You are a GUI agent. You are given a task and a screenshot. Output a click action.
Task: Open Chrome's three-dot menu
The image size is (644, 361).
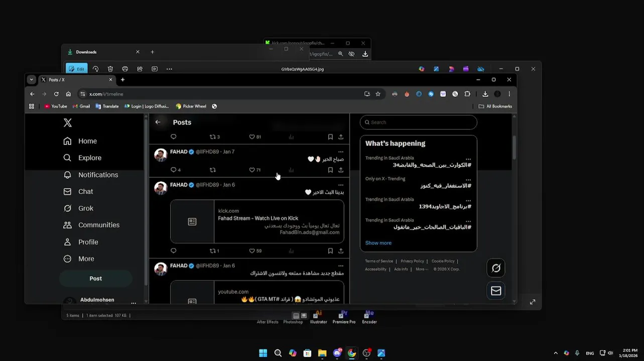click(x=509, y=94)
